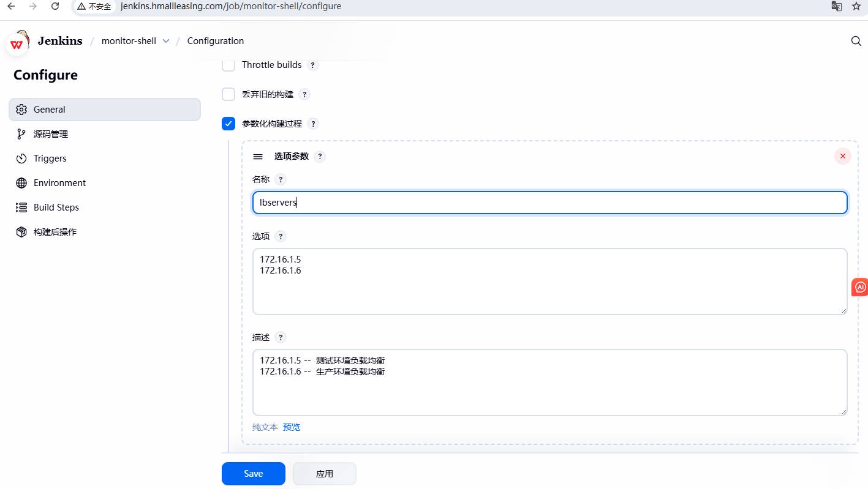Screen dimensions: 868x489
Task: Click the 预览 preview link
Action: click(292, 427)
